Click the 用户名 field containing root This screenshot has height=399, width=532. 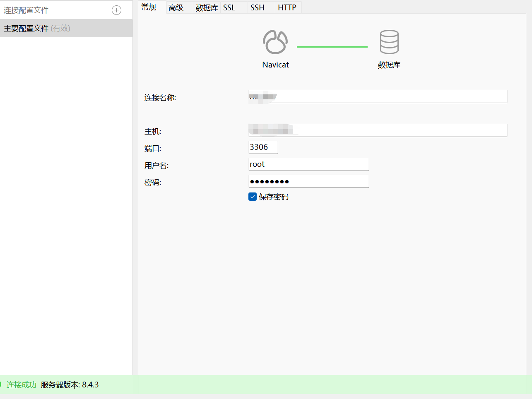click(308, 164)
